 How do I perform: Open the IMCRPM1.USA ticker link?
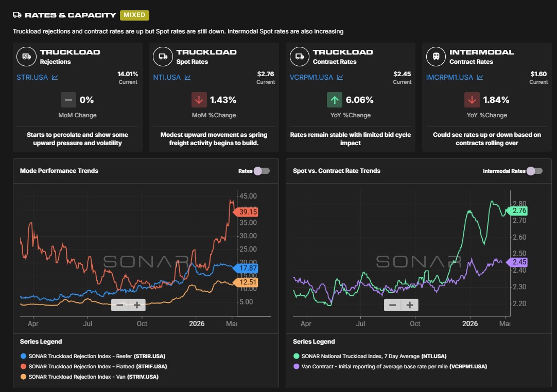click(x=449, y=77)
